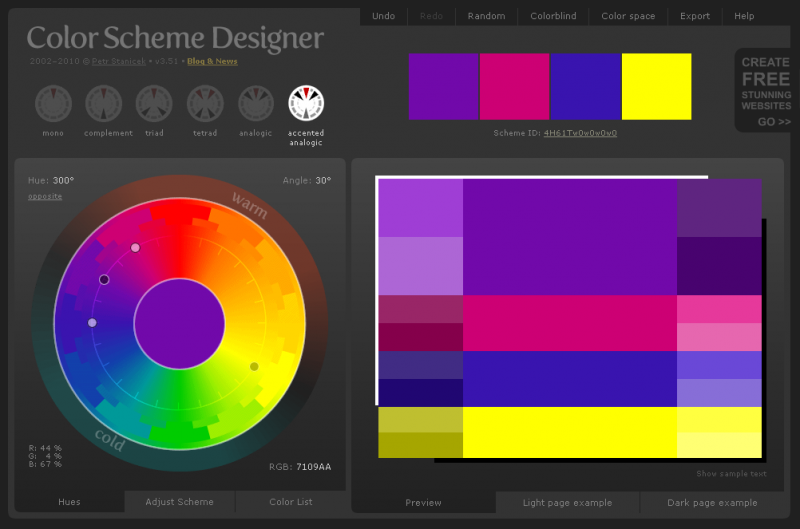Click the Hue 300° value

click(x=63, y=181)
